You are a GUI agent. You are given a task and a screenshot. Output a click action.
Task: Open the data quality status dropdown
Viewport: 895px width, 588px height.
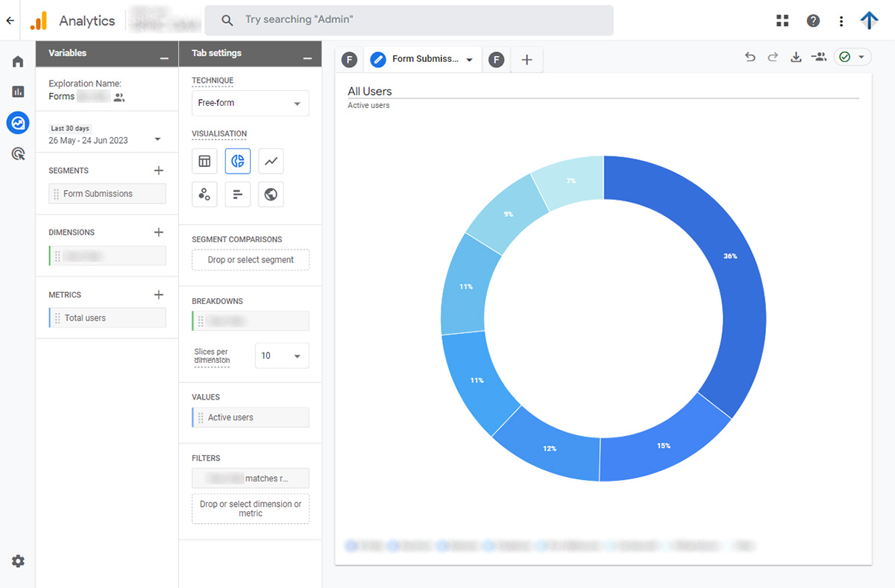pos(853,57)
